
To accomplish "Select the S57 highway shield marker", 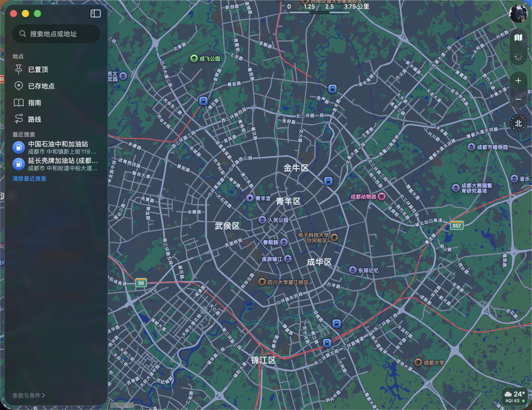I will coord(457,225).
